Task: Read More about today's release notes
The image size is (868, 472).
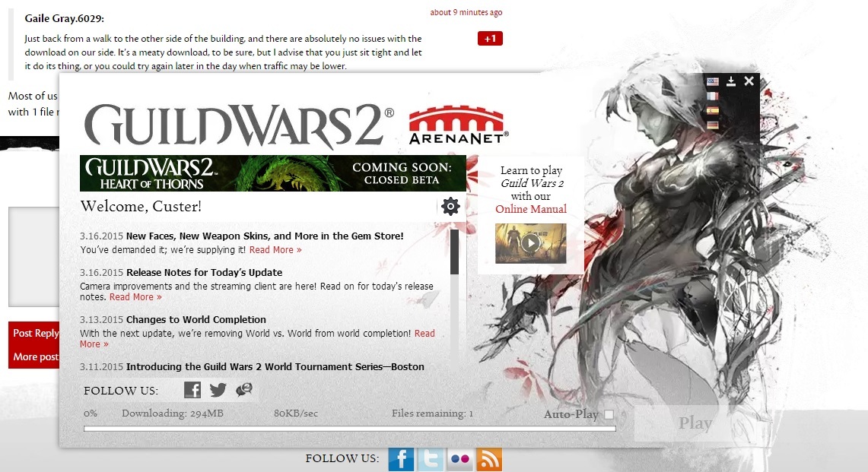Action: 135,297
